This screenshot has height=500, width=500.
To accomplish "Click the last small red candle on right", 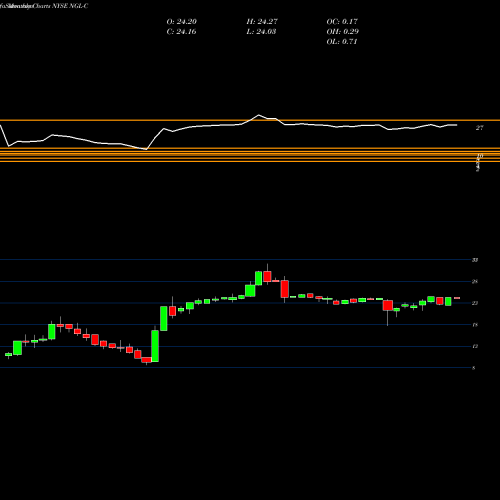I will point(457,298).
